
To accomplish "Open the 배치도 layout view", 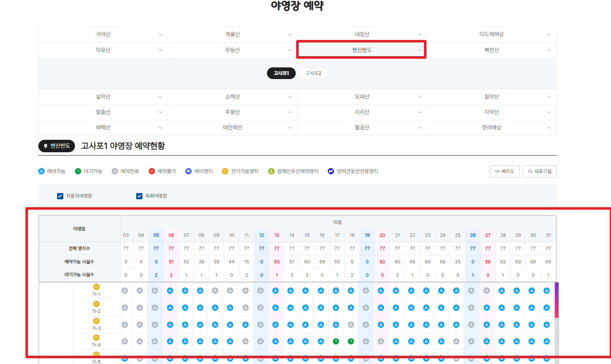I will [504, 171].
